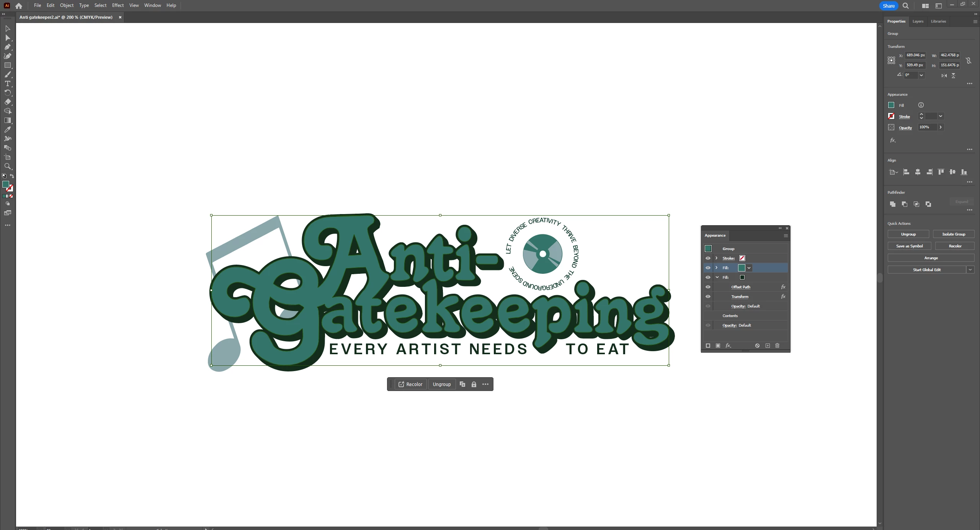
Task: Choose the Eyedropper tool
Action: (x=7, y=129)
